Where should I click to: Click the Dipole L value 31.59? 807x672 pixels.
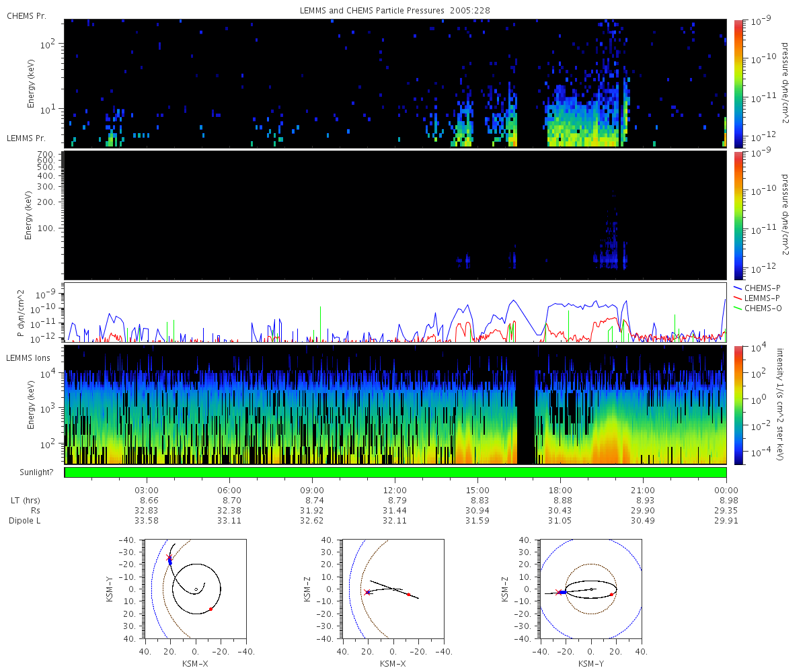click(477, 521)
